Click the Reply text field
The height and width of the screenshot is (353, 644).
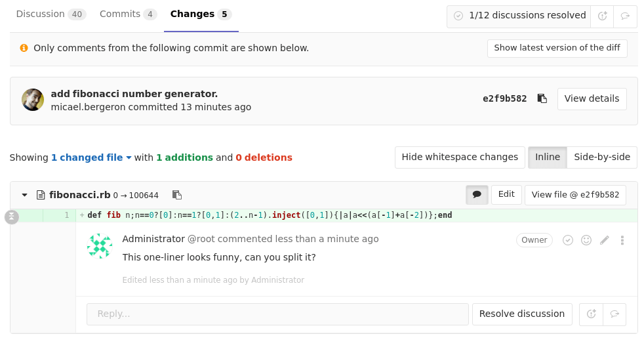click(277, 314)
